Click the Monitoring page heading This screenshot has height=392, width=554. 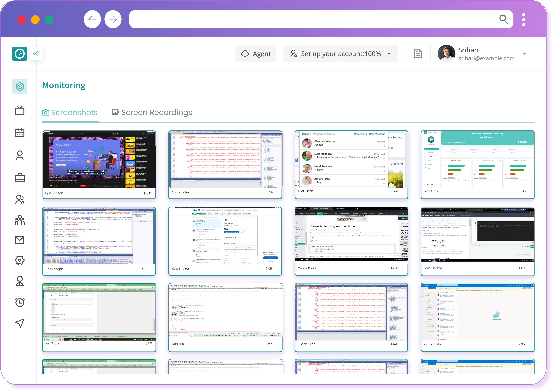pyautogui.click(x=64, y=85)
